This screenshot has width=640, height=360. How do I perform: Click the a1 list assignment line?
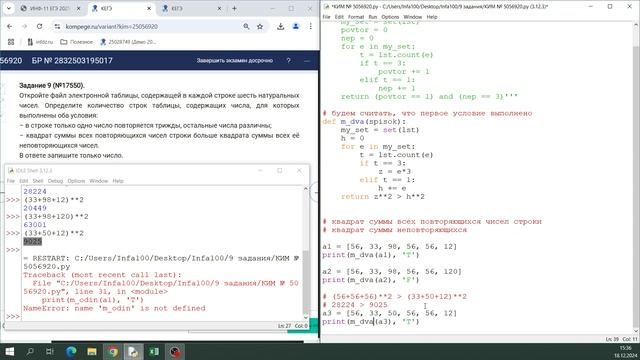(389, 247)
